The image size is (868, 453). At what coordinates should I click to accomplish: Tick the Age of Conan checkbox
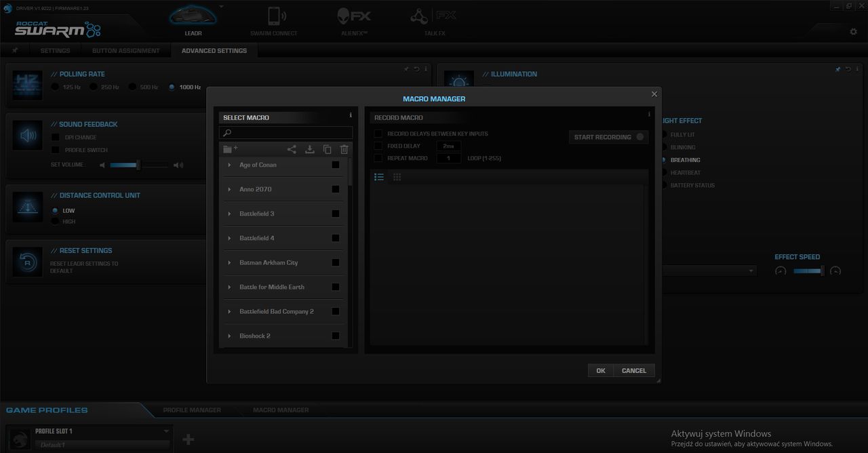pos(336,165)
